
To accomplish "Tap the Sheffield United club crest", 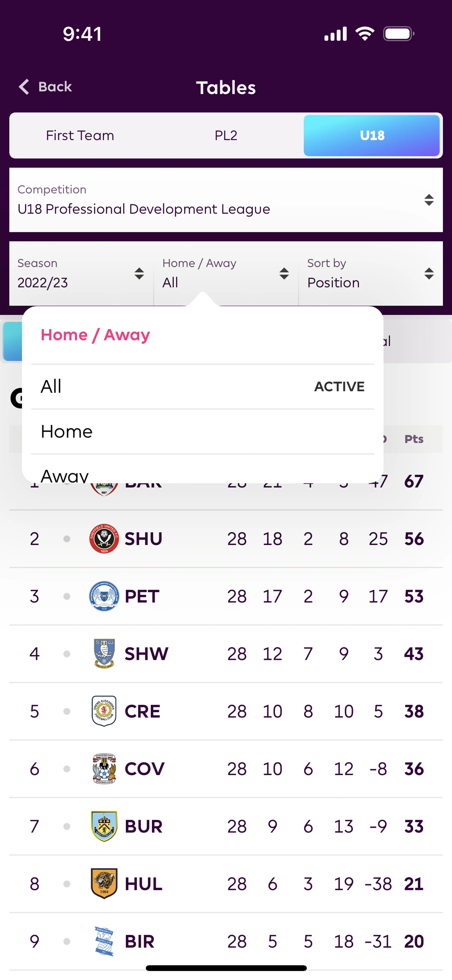I will point(104,538).
